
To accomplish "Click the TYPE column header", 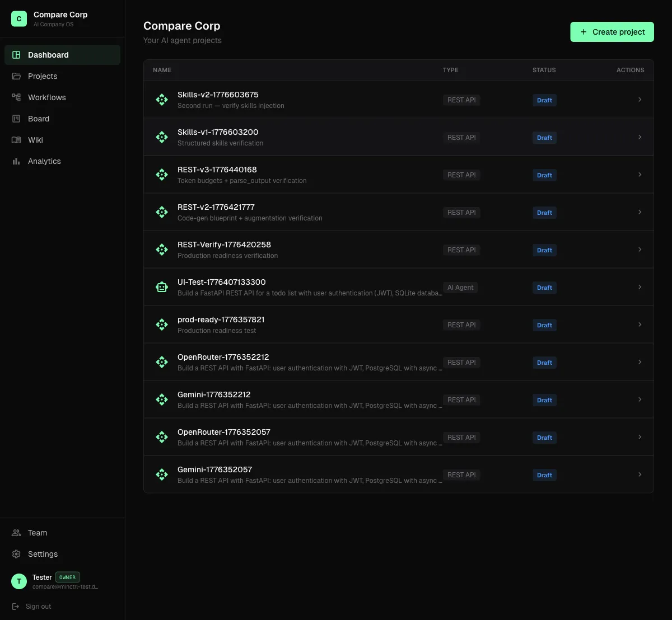I will pos(451,70).
